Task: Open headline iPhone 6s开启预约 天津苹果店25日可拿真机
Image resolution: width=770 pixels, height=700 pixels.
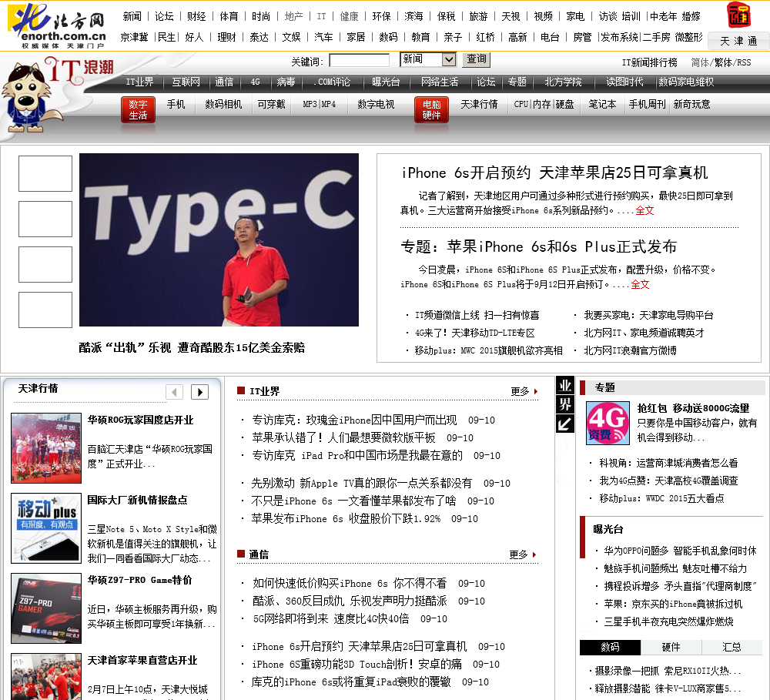Action: (554, 173)
